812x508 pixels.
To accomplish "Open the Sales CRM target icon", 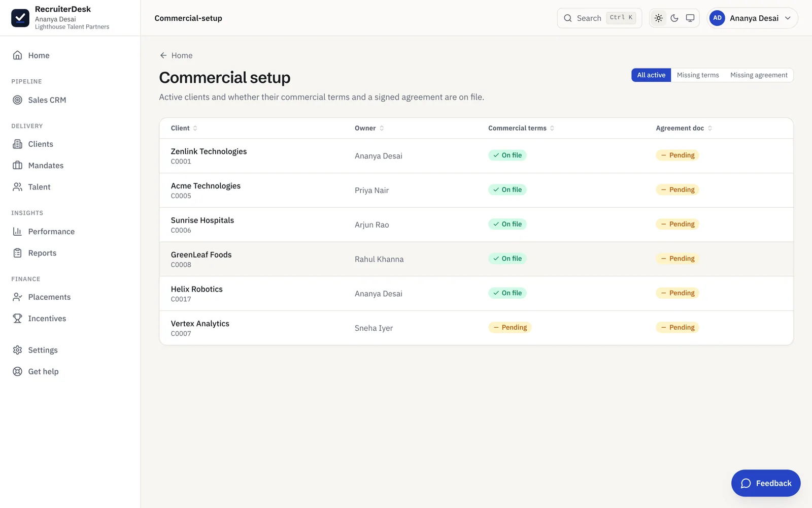I will [x=17, y=100].
